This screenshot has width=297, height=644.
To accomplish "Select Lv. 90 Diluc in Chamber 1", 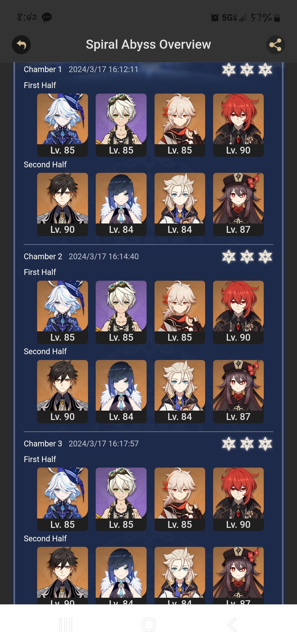I will click(238, 125).
